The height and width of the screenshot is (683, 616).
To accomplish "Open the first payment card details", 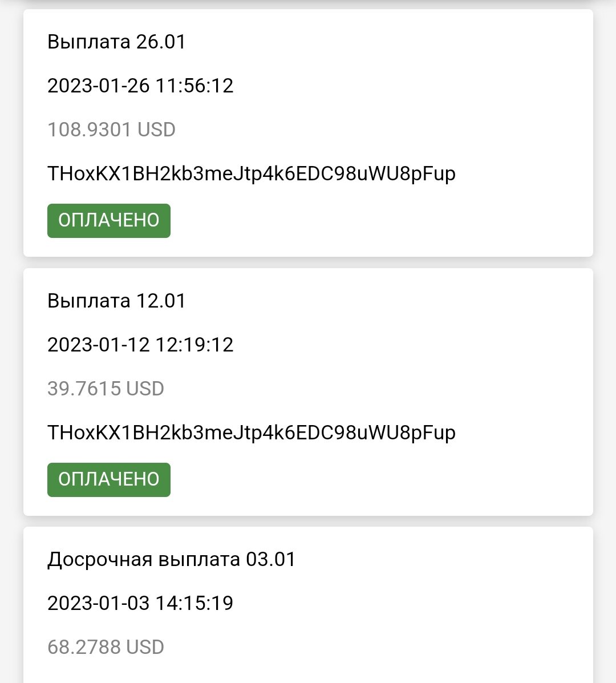I will pos(308,131).
